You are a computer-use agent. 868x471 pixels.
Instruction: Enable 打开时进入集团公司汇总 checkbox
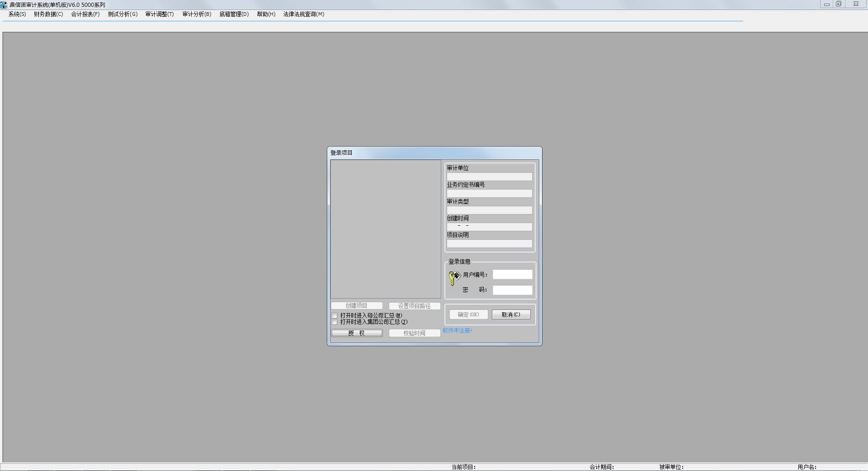[x=335, y=322]
